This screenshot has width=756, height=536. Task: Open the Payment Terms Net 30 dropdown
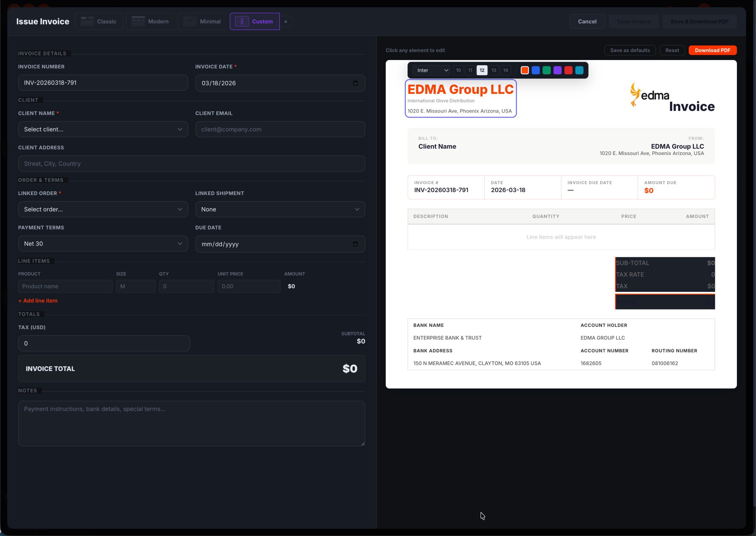tap(103, 244)
